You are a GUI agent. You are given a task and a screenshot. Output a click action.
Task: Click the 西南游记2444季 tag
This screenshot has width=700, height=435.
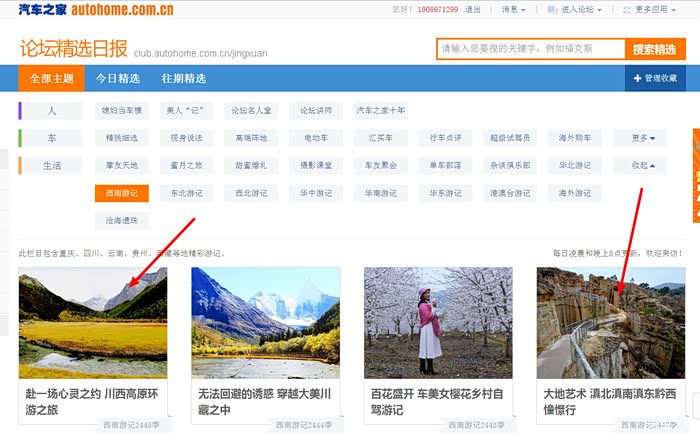point(304,425)
